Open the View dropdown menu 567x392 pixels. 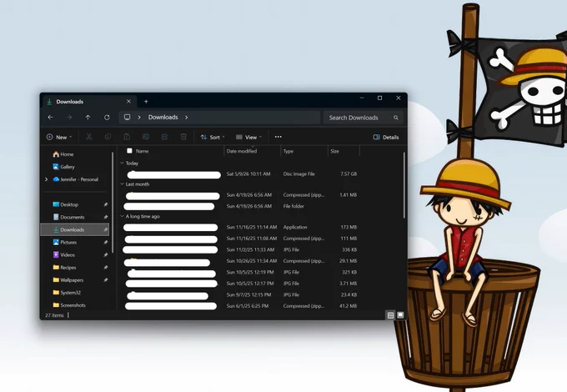pos(248,137)
